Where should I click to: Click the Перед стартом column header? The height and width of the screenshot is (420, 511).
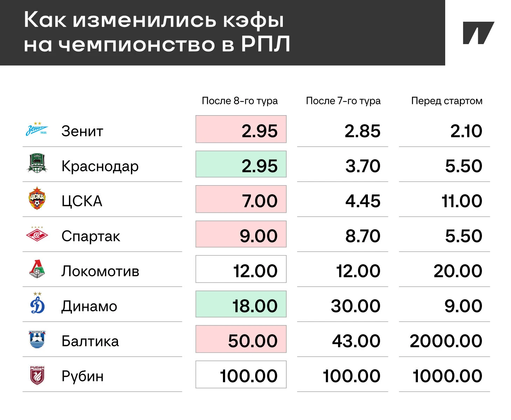[447, 101]
